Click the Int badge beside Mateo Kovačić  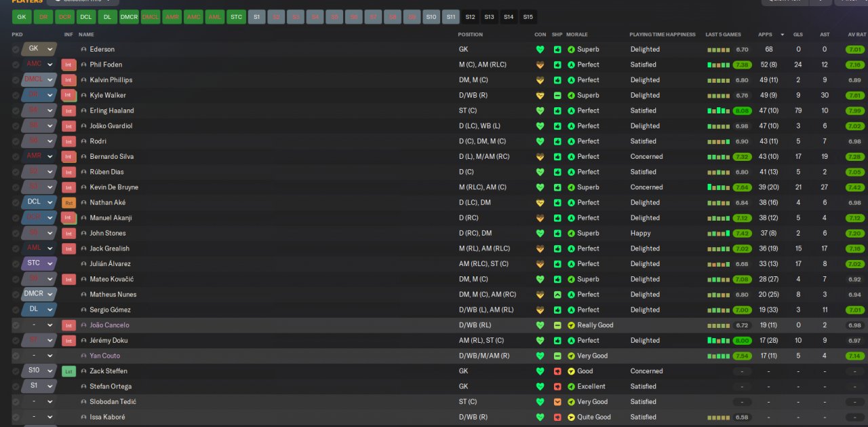pyautogui.click(x=68, y=279)
